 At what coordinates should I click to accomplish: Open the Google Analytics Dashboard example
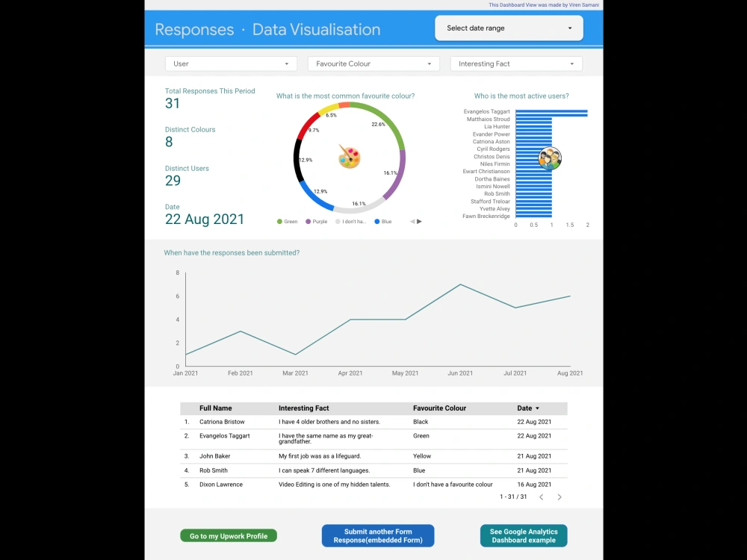(523, 535)
